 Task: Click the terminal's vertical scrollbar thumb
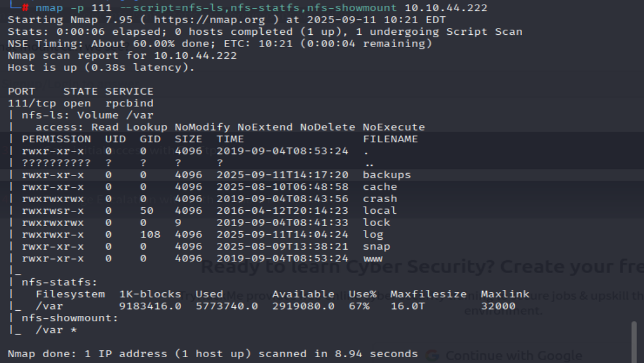pos(634,342)
